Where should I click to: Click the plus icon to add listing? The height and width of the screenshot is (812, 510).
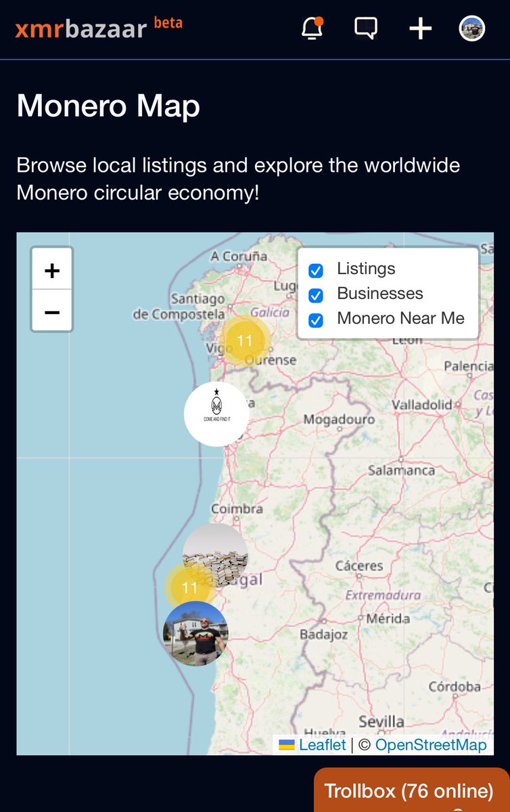pos(420,28)
